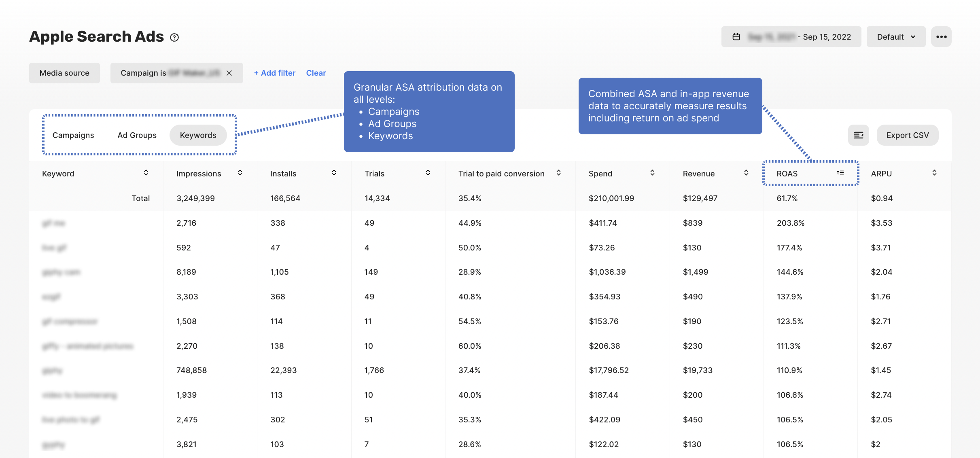Click the Add filter link
Image resolution: width=980 pixels, height=458 pixels.
(x=274, y=73)
